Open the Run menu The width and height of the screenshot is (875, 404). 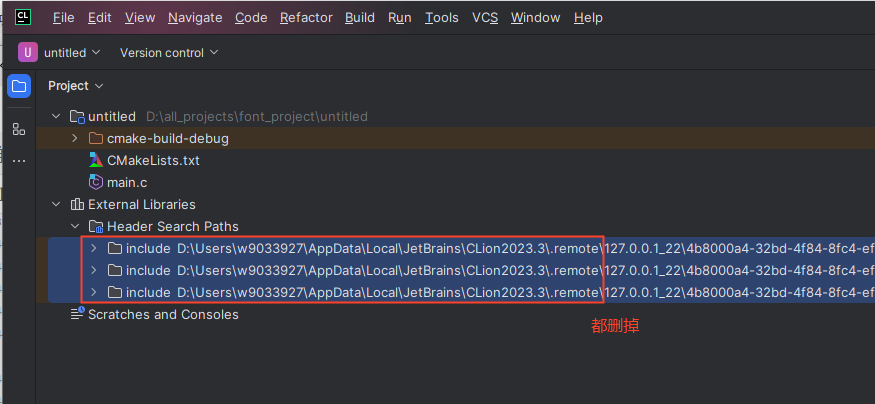tap(400, 18)
